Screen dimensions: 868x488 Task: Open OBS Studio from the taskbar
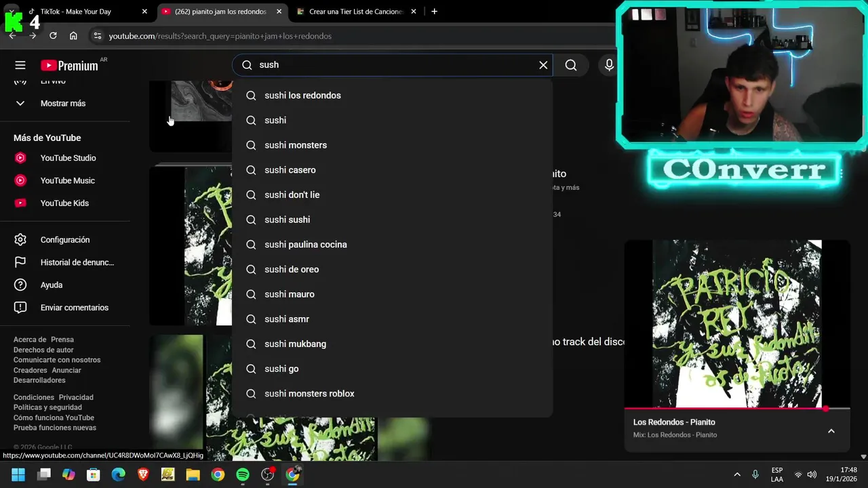[x=268, y=474]
